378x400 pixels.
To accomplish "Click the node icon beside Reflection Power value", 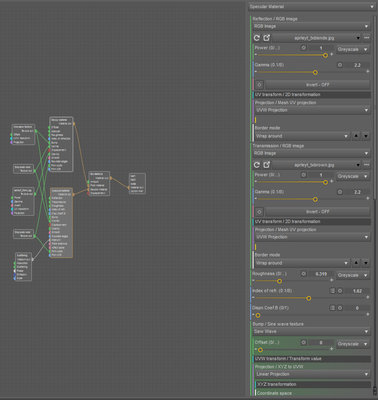I will (303, 48).
